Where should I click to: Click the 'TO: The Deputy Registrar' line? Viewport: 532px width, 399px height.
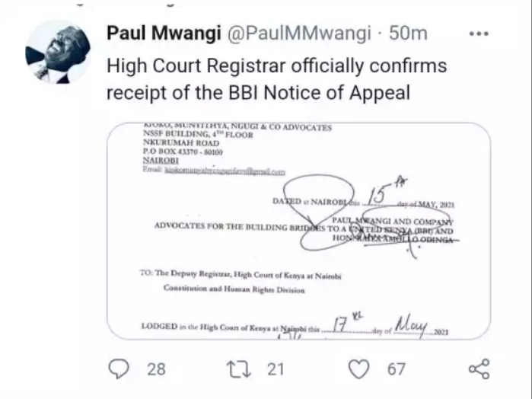(x=241, y=274)
